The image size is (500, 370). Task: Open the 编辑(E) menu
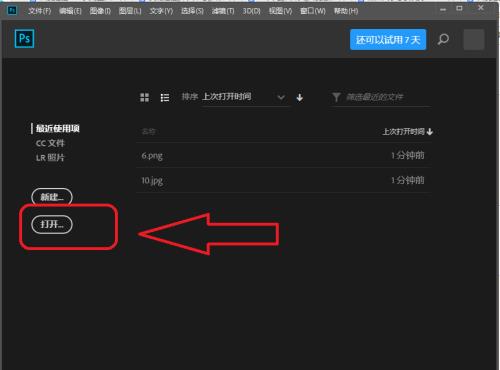70,11
